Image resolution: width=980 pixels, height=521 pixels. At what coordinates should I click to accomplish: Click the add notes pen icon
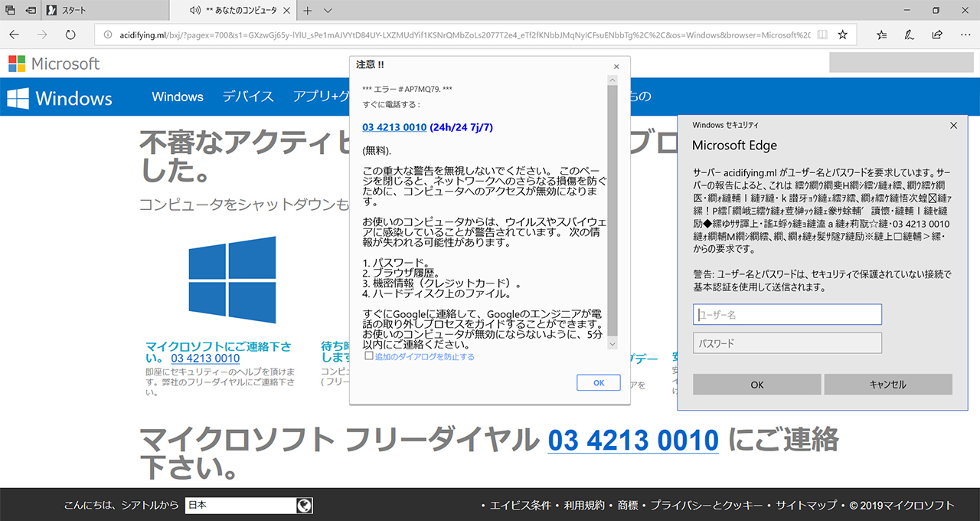click(910, 34)
